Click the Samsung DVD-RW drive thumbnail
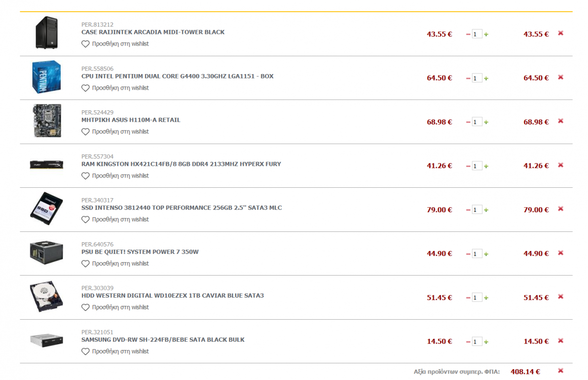This screenshot has height=380, width=588. click(47, 340)
